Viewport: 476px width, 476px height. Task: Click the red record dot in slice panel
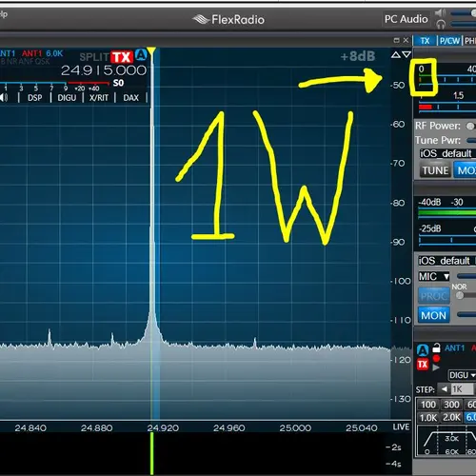436,359
